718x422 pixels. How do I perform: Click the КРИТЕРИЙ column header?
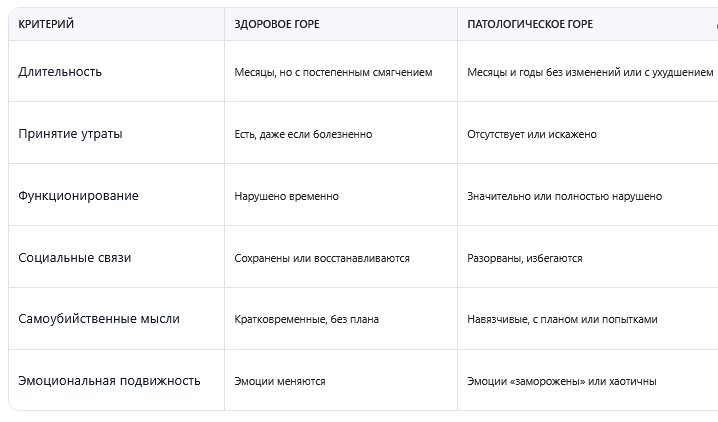[x=46, y=24]
